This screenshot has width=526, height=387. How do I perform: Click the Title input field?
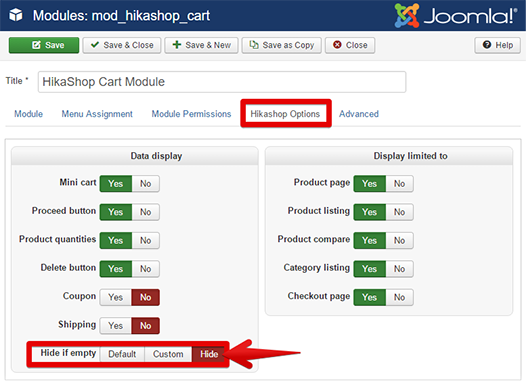tap(222, 82)
